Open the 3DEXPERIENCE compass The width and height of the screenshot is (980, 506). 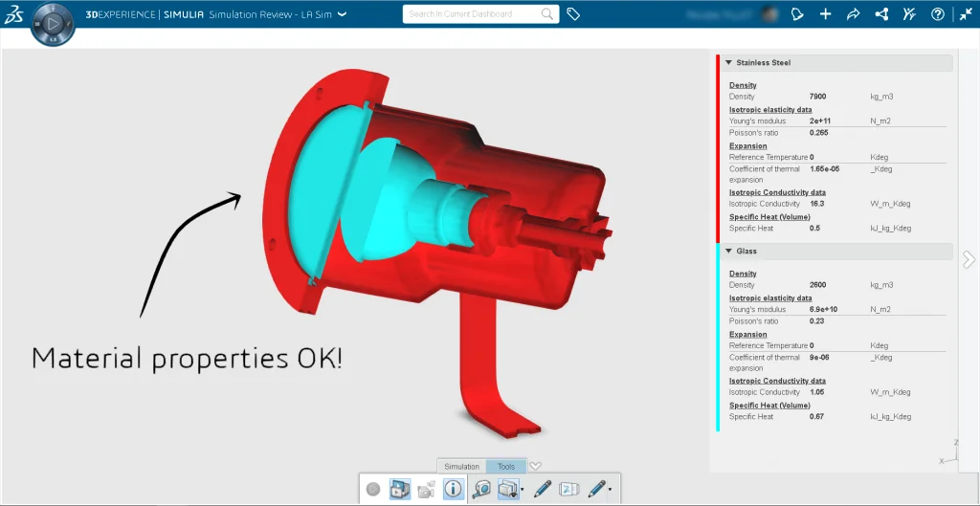point(53,23)
